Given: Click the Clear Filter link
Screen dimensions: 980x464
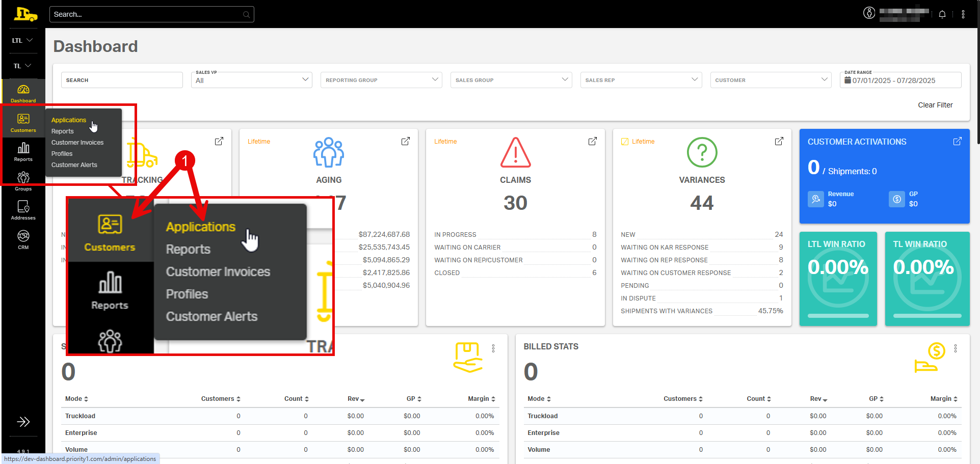Looking at the screenshot, I should click(x=935, y=105).
